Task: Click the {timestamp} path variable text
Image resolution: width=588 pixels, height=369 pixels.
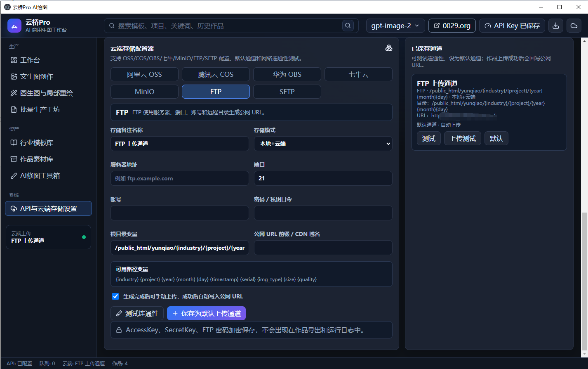Action: pos(224,279)
